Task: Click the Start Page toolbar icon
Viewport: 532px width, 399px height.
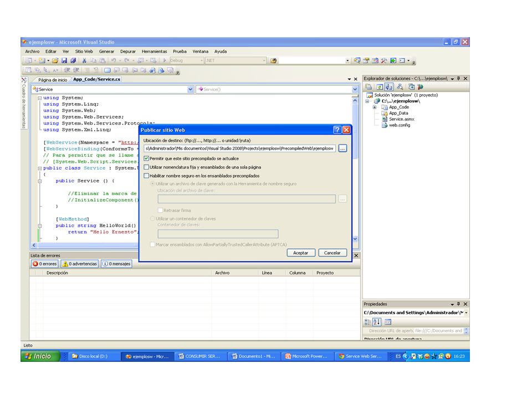Action: click(393, 60)
